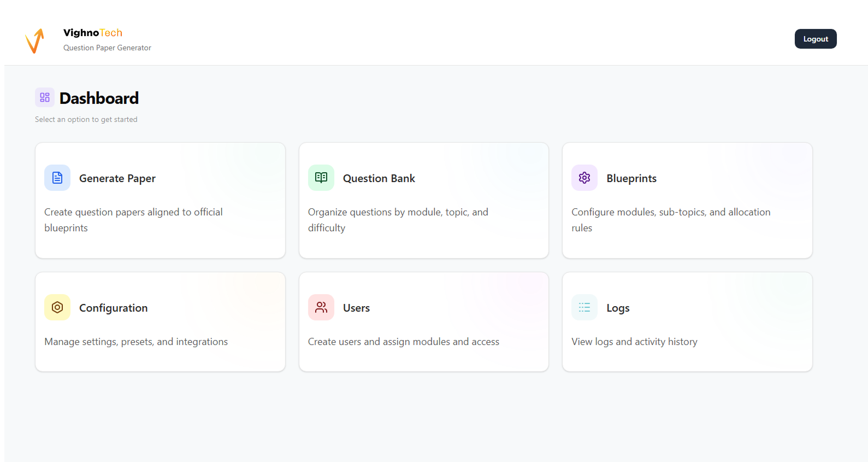Open the Configuration heading

[x=113, y=308]
